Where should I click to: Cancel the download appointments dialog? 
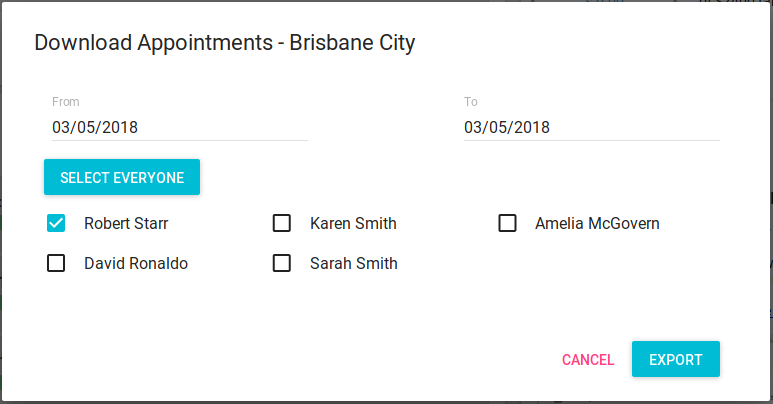click(588, 359)
